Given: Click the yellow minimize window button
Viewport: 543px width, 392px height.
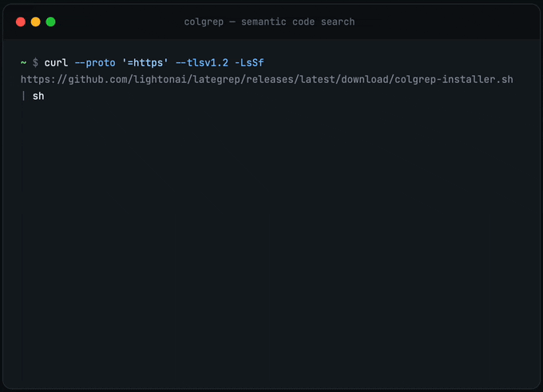Looking at the screenshot, I should click(36, 22).
